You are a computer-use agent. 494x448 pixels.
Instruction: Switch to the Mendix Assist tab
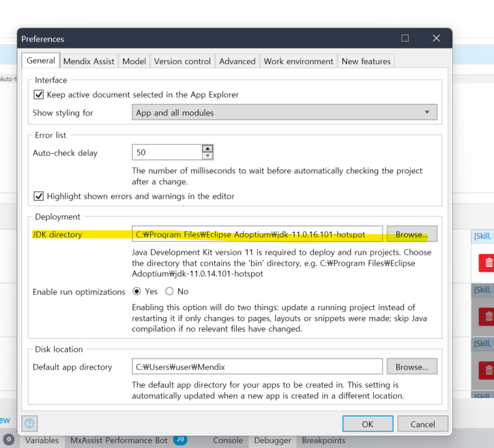coord(89,61)
